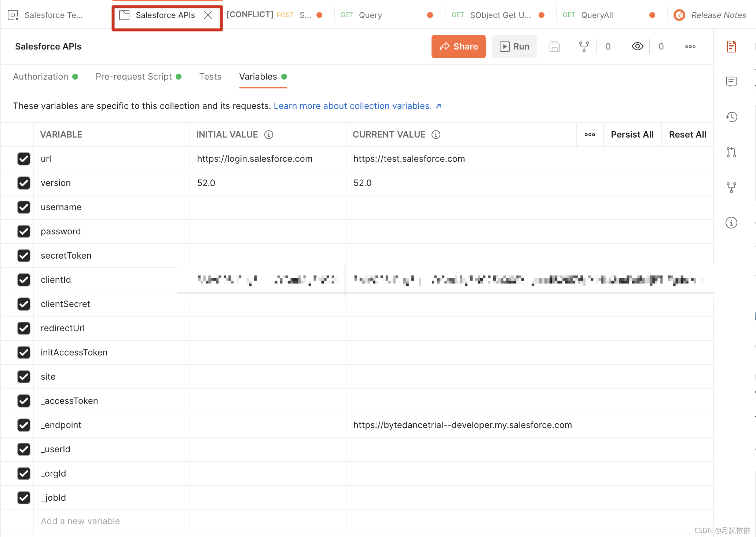The image size is (756, 537).
Task: Click the watch eye icon
Action: [x=637, y=47]
